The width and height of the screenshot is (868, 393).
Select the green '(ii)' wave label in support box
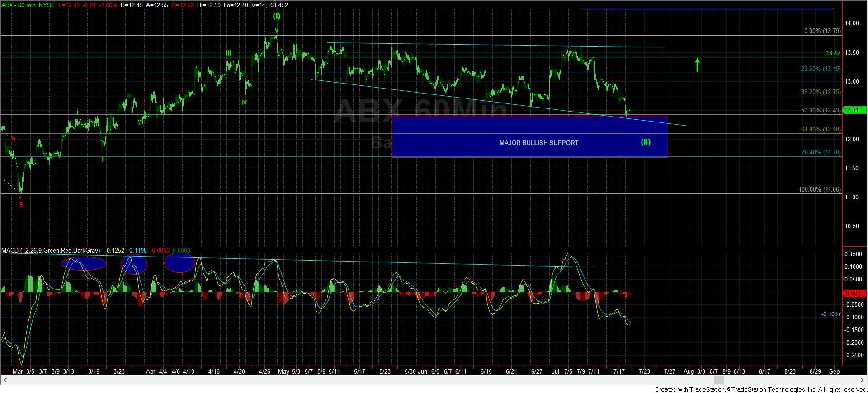tap(646, 142)
